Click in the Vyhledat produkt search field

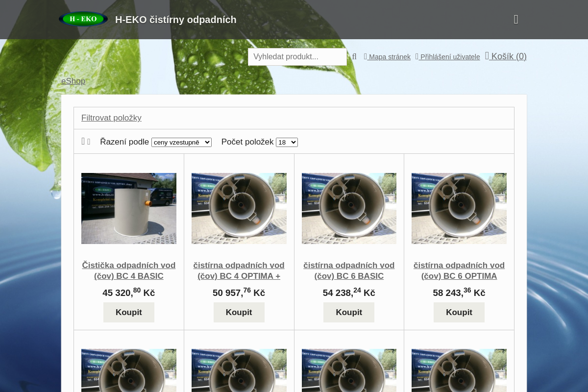tap(297, 57)
